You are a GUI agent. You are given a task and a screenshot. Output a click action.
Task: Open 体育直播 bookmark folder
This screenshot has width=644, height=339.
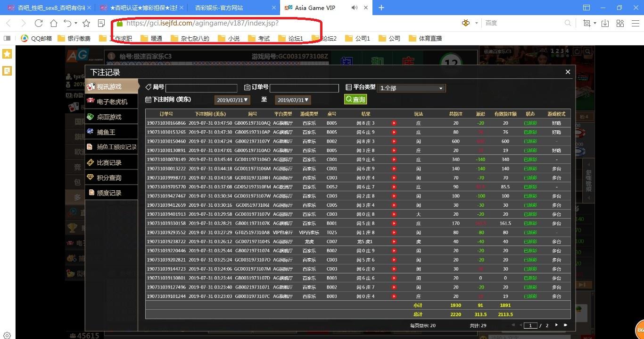[425, 38]
